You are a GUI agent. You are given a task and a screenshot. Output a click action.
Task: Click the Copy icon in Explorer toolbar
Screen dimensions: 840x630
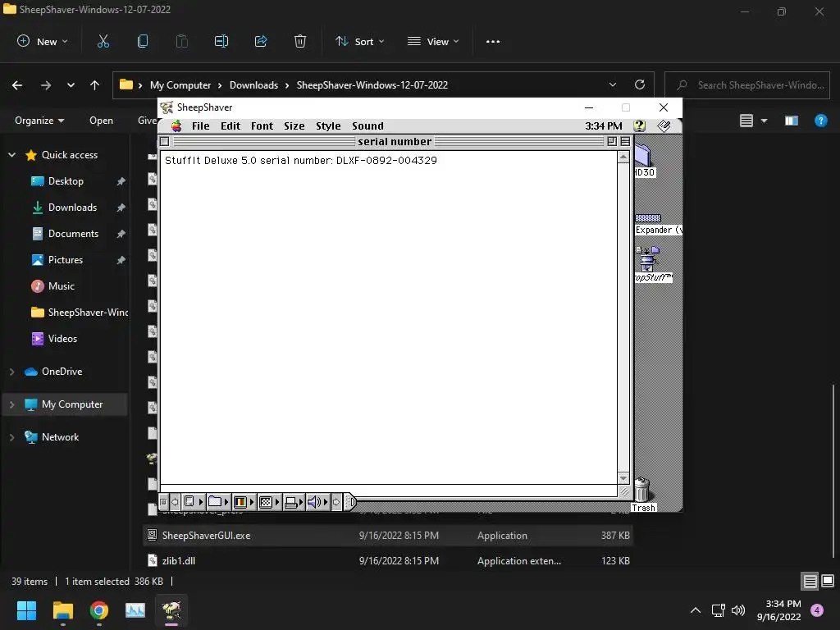pyautogui.click(x=143, y=41)
